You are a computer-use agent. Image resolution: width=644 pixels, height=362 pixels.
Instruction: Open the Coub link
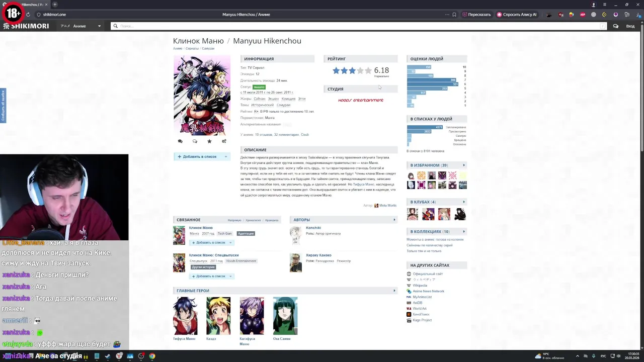pyautogui.click(x=305, y=135)
